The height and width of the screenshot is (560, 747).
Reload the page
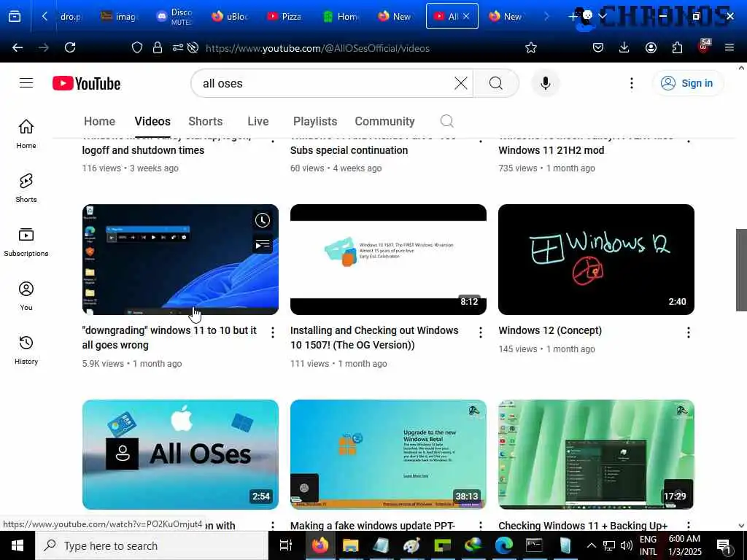(x=70, y=47)
